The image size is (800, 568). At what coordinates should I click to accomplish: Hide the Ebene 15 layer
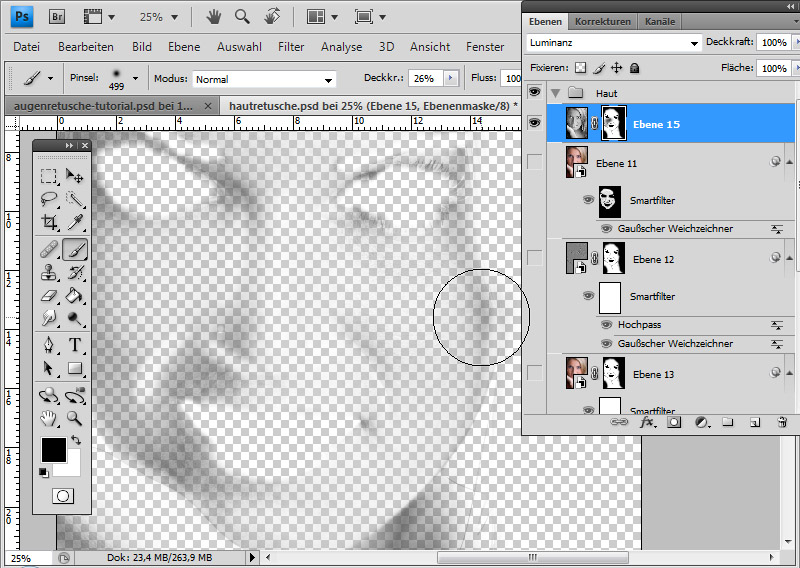click(534, 123)
